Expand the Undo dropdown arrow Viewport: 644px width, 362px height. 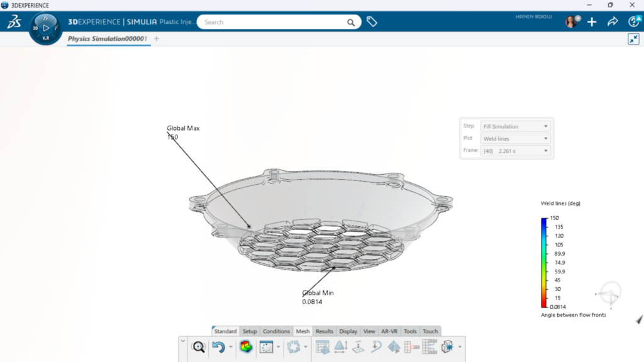pos(231,347)
